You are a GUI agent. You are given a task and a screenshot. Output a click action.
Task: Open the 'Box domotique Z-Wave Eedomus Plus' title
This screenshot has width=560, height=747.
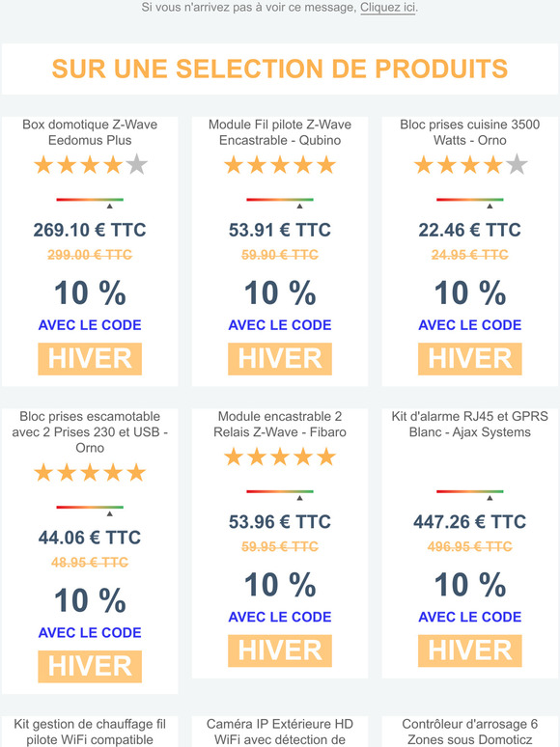point(90,132)
